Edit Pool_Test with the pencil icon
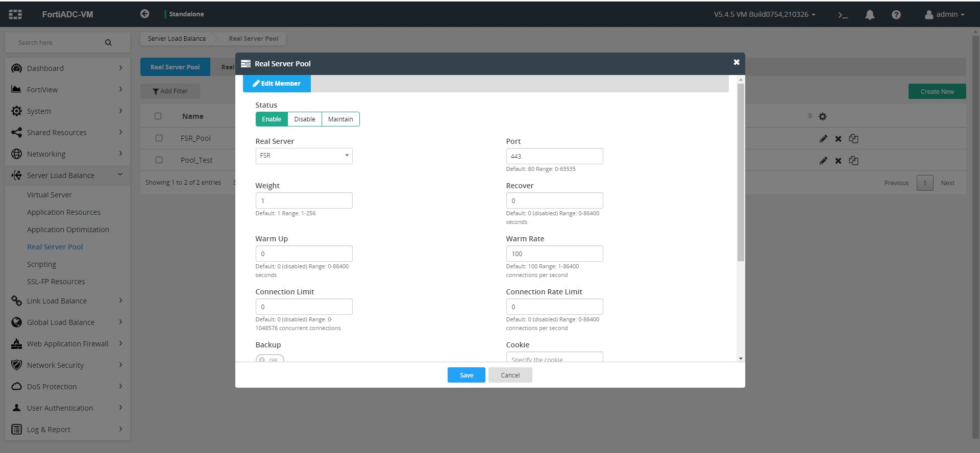 click(x=823, y=160)
